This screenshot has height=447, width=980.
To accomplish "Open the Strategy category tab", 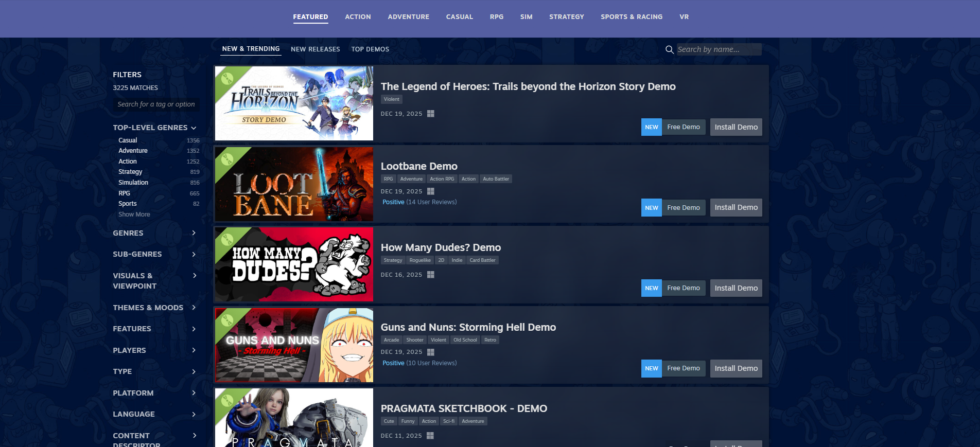I will 566,17.
